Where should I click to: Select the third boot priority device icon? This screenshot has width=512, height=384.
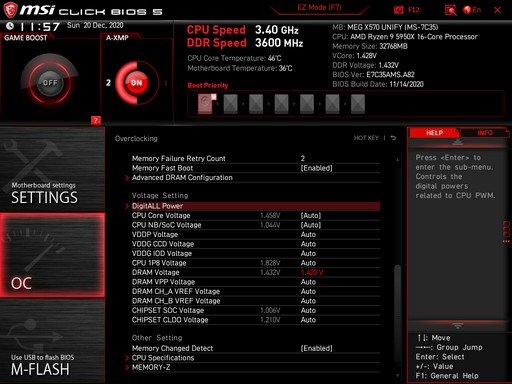tap(256, 104)
